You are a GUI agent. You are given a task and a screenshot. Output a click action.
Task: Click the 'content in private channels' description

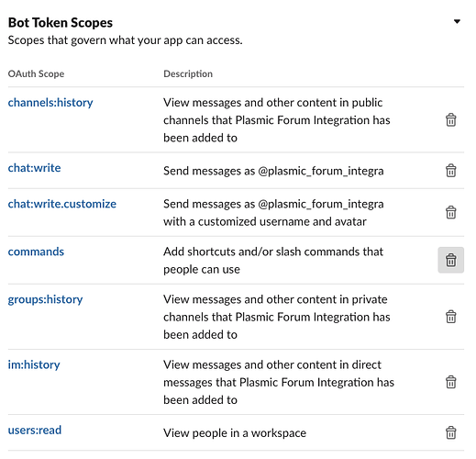pyautogui.click(x=277, y=317)
